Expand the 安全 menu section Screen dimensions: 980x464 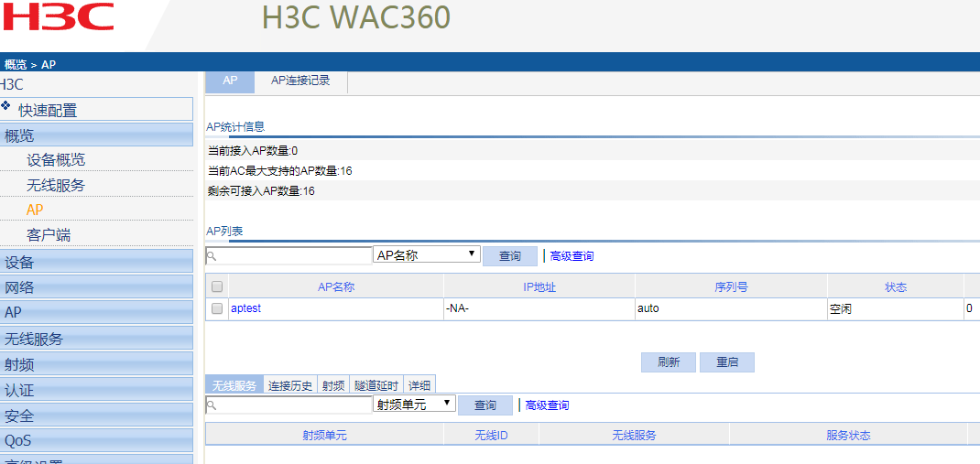97,415
